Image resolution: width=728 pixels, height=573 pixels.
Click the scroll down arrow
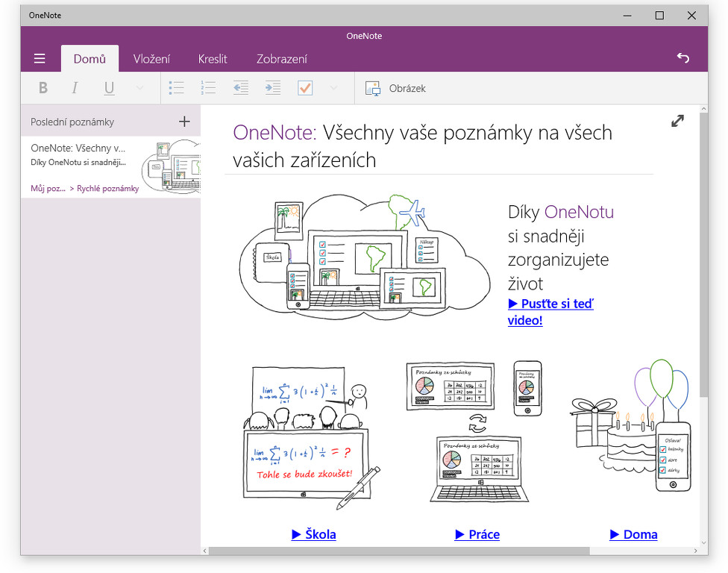pos(704,542)
